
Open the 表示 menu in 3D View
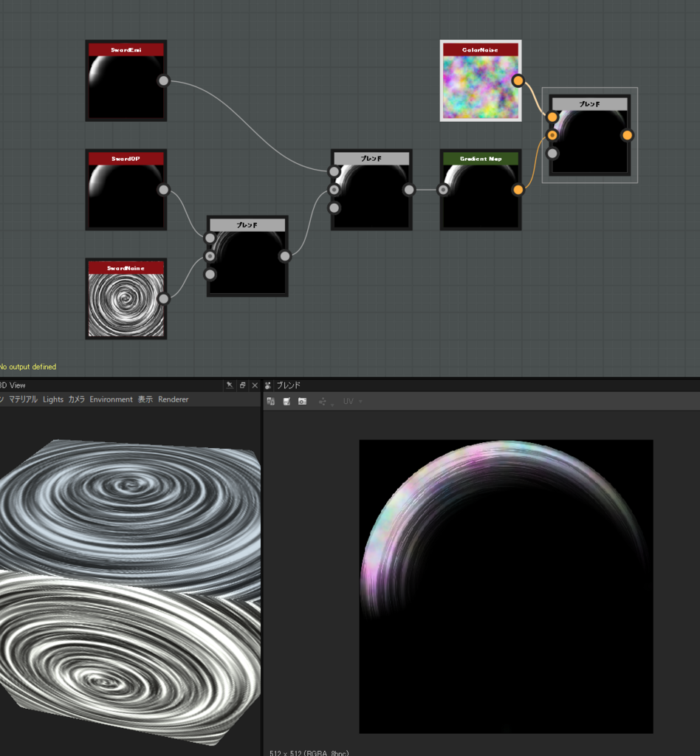click(x=145, y=399)
